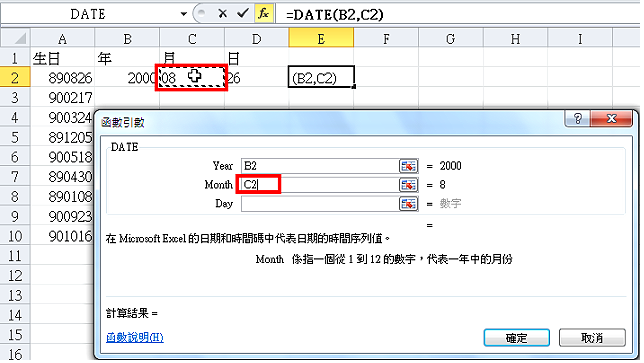644x363 pixels.
Task: Click cell A5 containing 891205
Action: 62,137
